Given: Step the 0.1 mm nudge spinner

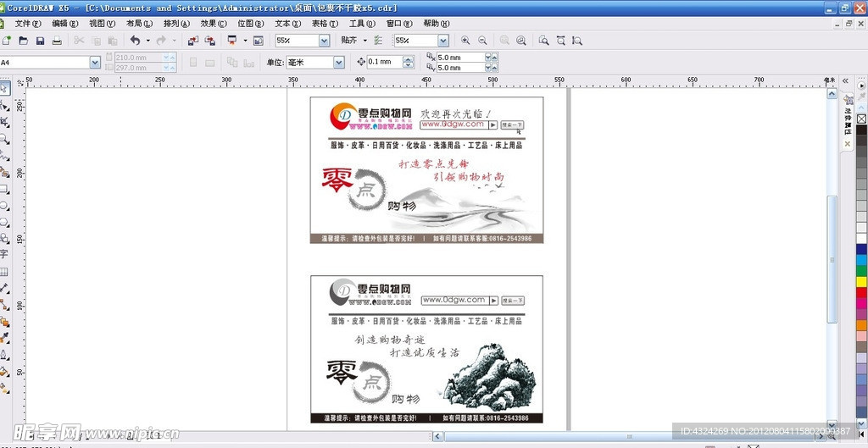Looking at the screenshot, I should 409,63.
